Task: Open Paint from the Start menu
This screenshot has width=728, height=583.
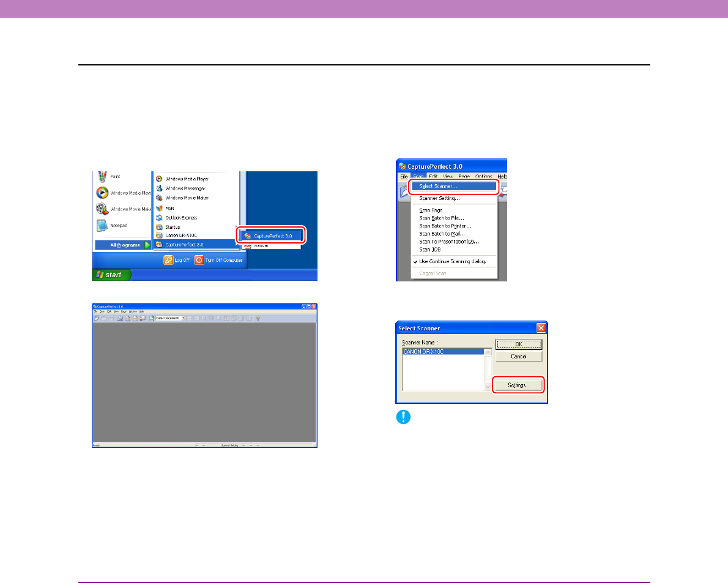Action: [109, 176]
